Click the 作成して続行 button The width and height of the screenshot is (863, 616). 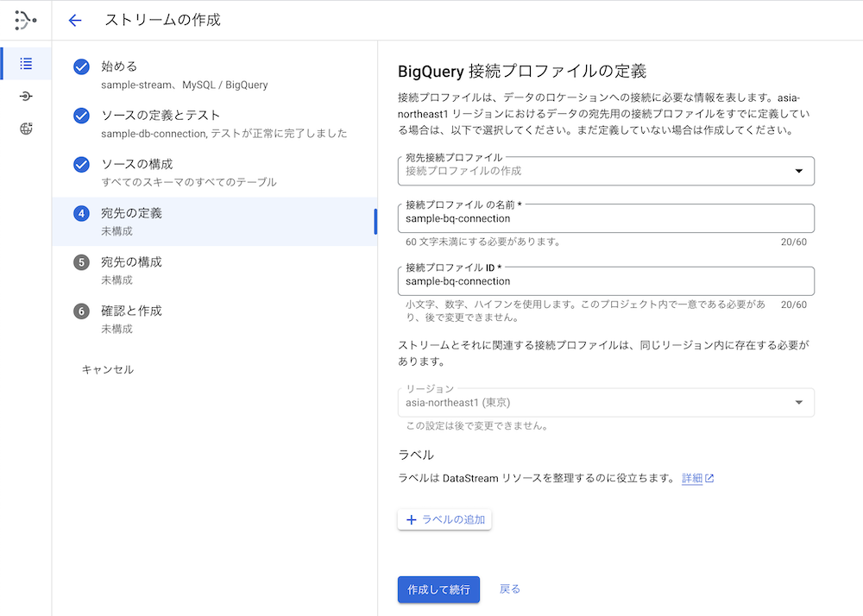tap(438, 589)
